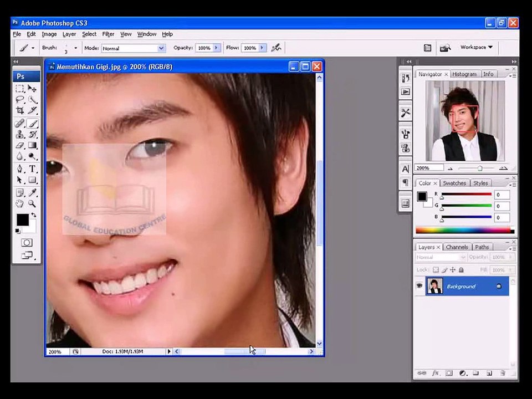Switch to the Channels tab
Screen dimensions: 532x399
457,247
